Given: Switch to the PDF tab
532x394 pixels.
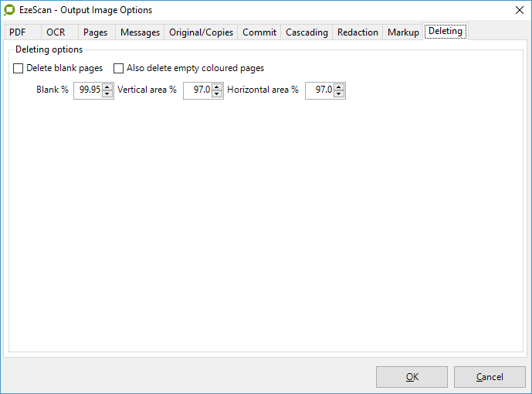Looking at the screenshot, I should click(18, 32).
